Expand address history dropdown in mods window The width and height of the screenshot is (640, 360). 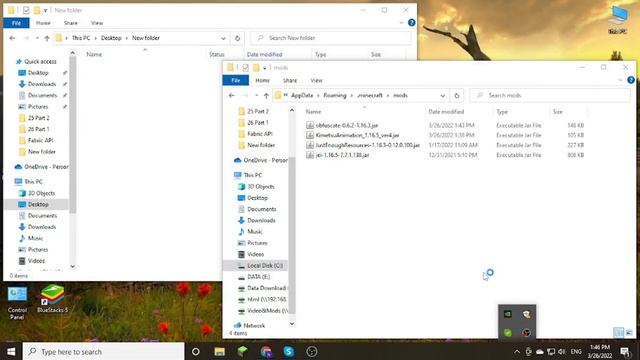(442, 96)
